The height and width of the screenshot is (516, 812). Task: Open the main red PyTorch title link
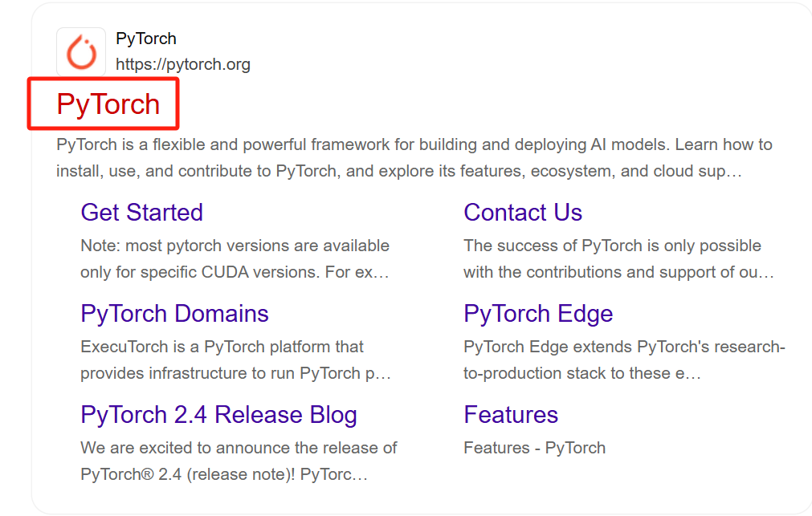tap(108, 104)
